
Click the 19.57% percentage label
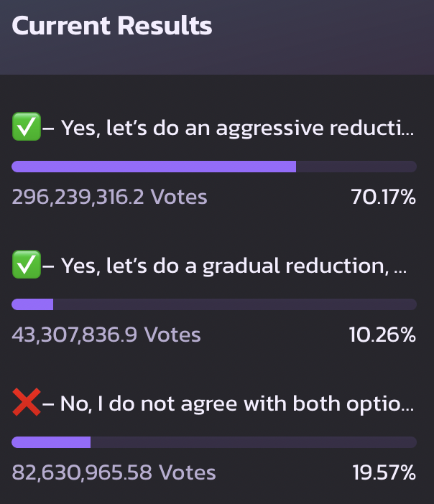(x=384, y=472)
